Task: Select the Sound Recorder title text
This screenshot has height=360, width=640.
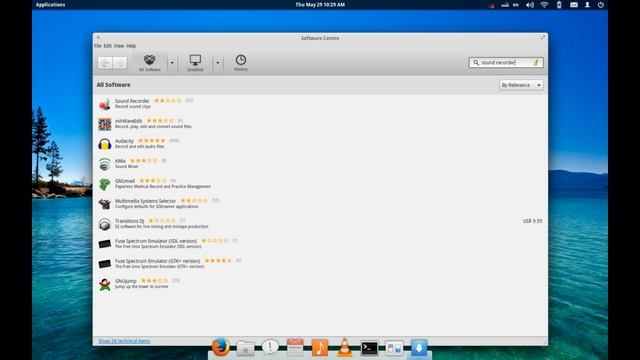Action: pyautogui.click(x=132, y=101)
